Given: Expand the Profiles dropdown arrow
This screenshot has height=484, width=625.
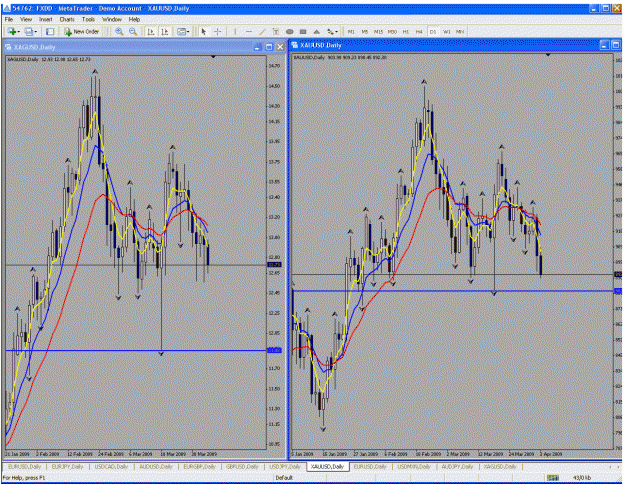Looking at the screenshot, I should pos(35,32).
